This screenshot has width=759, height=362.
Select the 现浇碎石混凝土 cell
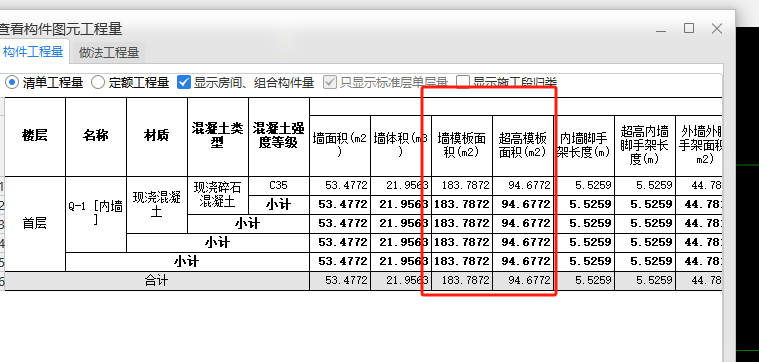click(x=218, y=195)
